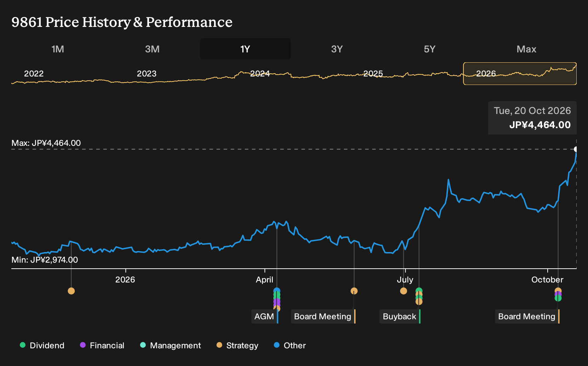The height and width of the screenshot is (366, 588).
Task: Switch chart to 3Y range
Action: (x=337, y=49)
